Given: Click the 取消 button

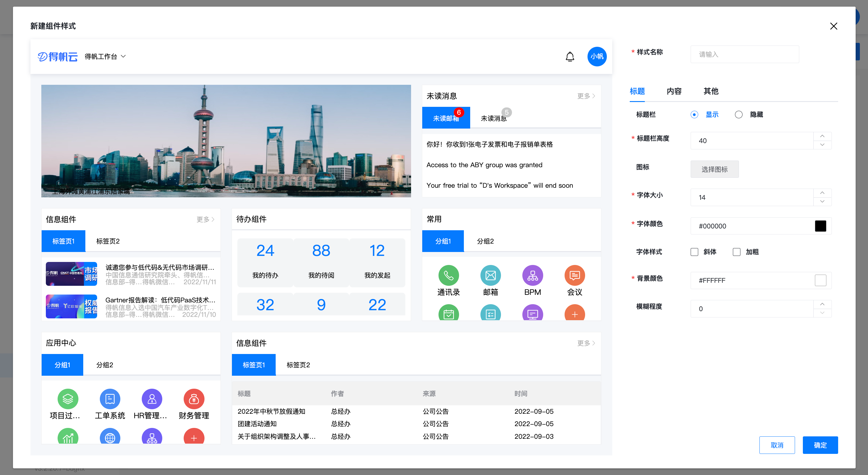Looking at the screenshot, I should point(777,445).
